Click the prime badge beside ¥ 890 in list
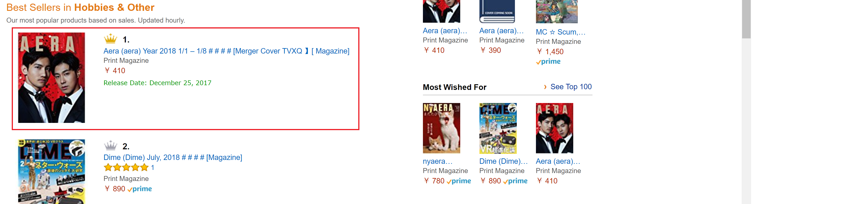The width and height of the screenshot is (868, 204). click(x=140, y=189)
